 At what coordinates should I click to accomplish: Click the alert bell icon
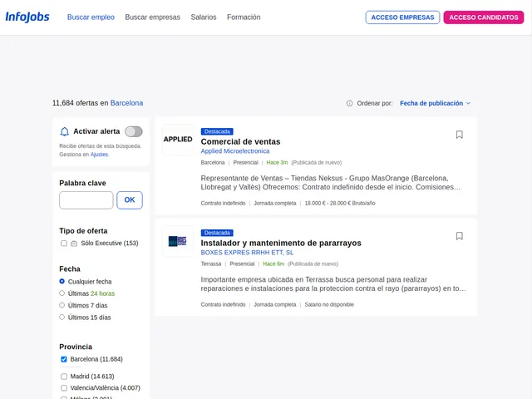click(x=65, y=131)
